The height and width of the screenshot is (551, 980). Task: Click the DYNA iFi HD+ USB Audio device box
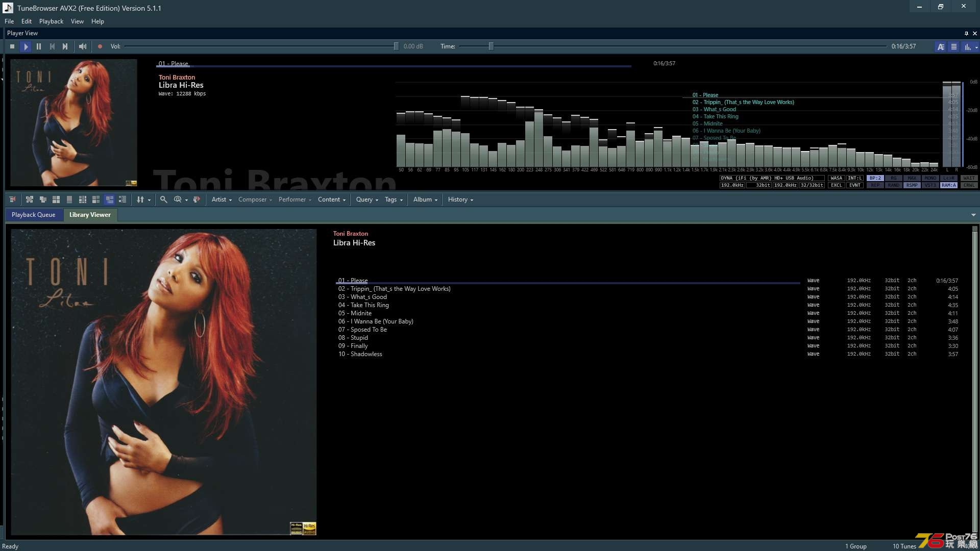click(x=772, y=178)
